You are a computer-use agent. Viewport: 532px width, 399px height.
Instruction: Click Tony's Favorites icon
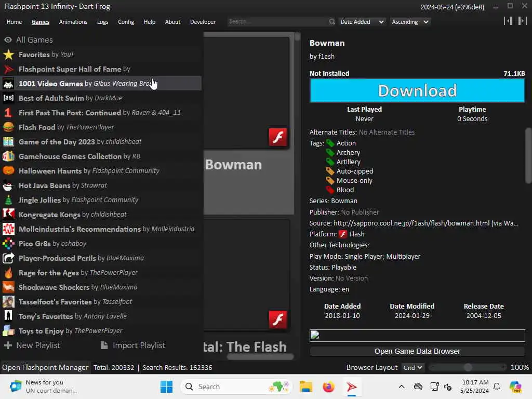(x=8, y=316)
